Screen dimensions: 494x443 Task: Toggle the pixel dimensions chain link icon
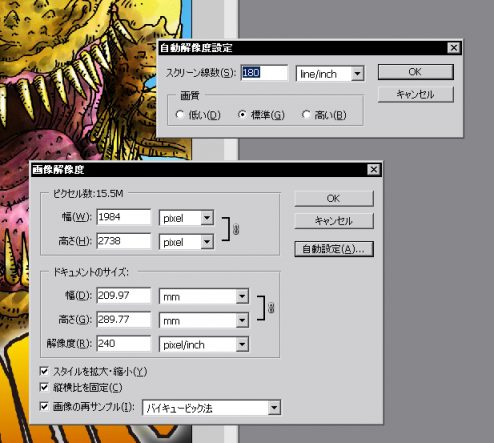point(236,229)
